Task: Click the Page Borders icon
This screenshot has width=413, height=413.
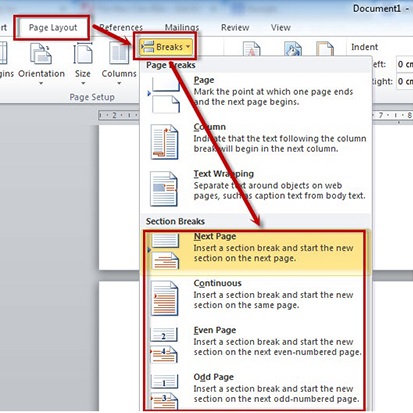Action: [325, 49]
